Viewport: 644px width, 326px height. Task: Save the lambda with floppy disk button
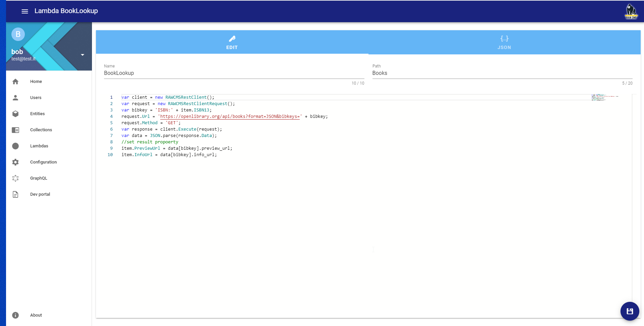click(630, 311)
